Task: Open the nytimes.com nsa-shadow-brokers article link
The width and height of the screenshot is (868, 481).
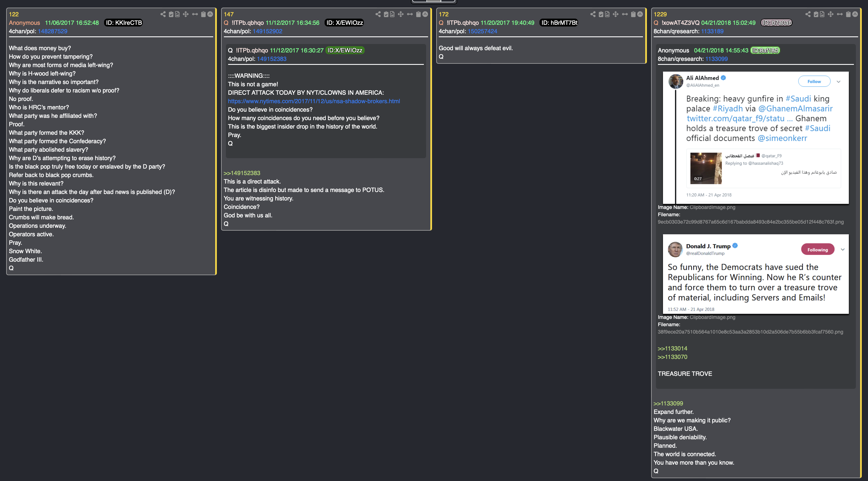Action: coord(314,101)
